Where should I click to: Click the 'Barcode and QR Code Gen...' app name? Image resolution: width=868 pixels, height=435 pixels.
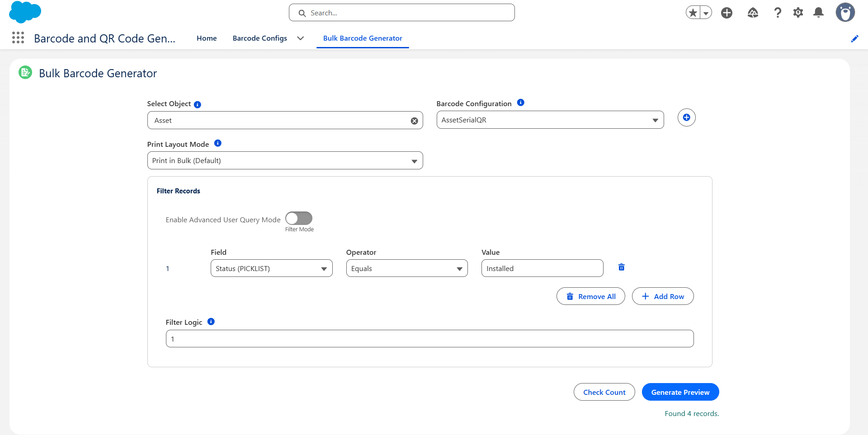105,38
